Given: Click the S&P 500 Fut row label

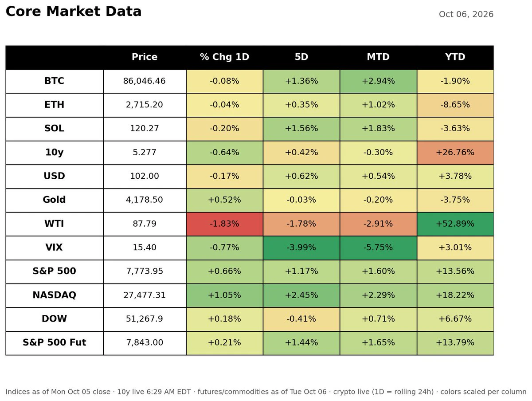Looking at the screenshot, I should 55,343.
